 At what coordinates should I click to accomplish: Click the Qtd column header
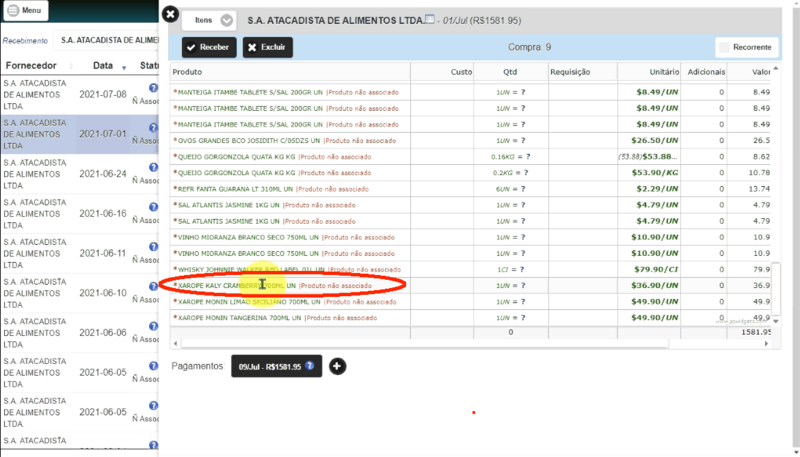(511, 72)
